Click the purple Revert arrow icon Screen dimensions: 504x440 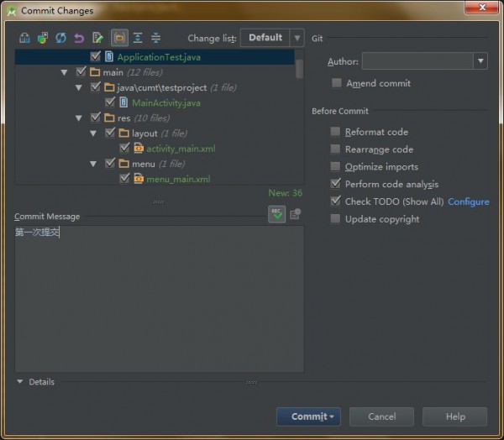[x=79, y=38]
